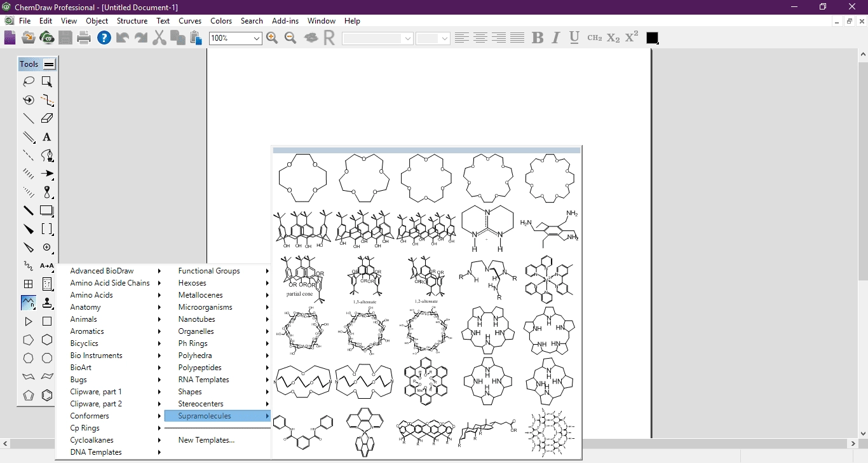The image size is (868, 463).
Task: Expand the Nanotubes submenu
Action: point(218,319)
